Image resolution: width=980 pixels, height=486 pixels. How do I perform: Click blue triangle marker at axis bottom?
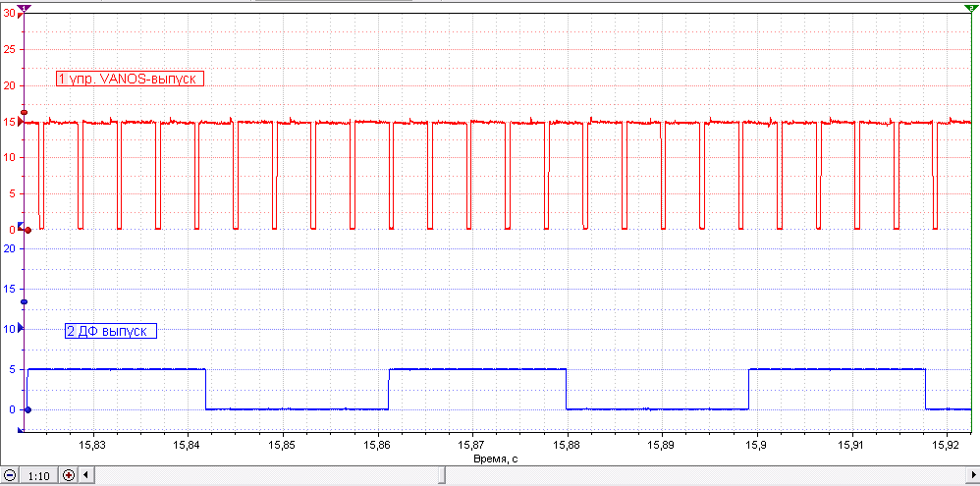[x=21, y=430]
